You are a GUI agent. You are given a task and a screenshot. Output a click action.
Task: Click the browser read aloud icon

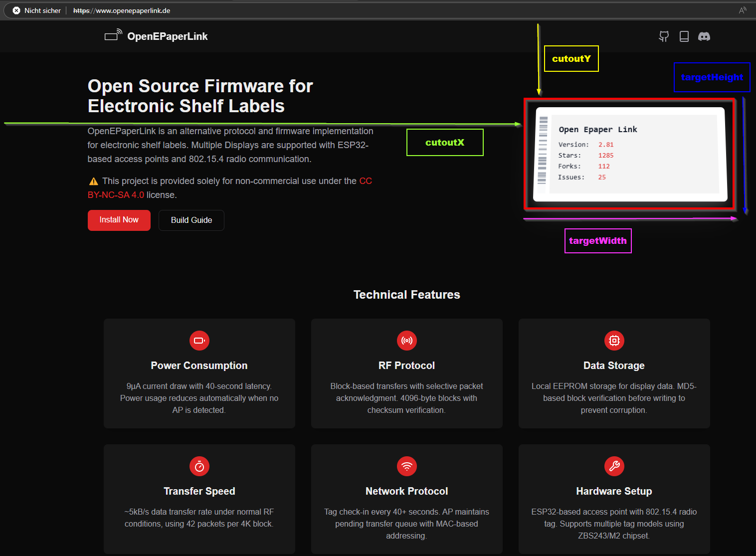click(x=743, y=10)
